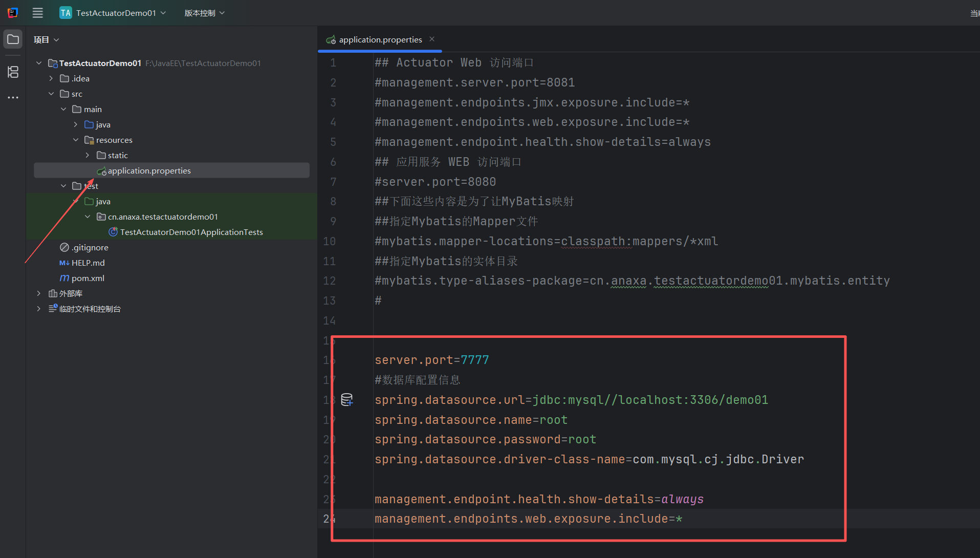Screen dimensions: 980x558
Task: Click the commented management.server.port=8081 line
Action: 475,82
